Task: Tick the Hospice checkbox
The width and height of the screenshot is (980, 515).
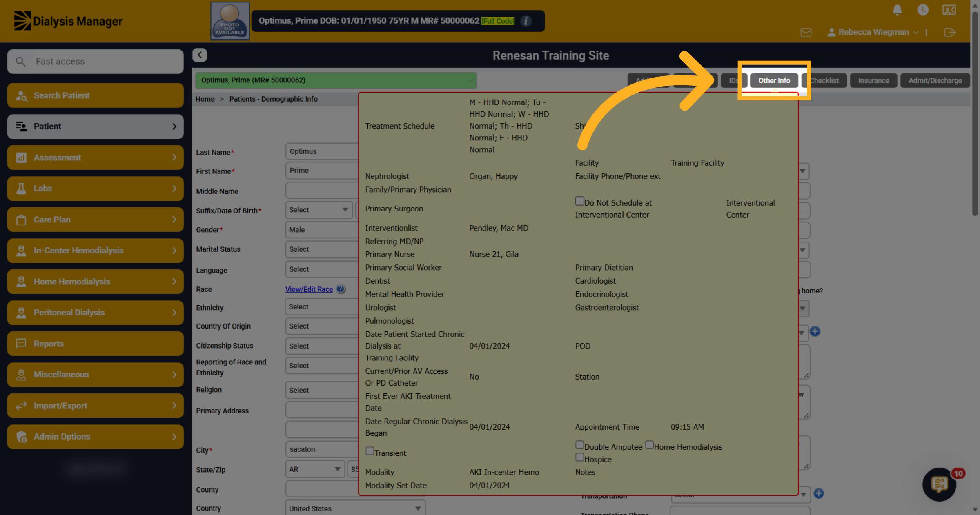Action: coord(579,457)
